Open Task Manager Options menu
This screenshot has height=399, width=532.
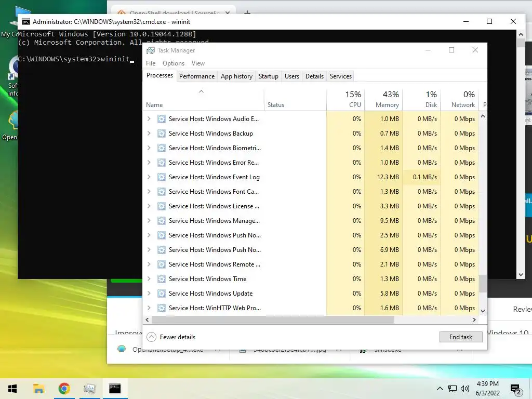pos(174,63)
